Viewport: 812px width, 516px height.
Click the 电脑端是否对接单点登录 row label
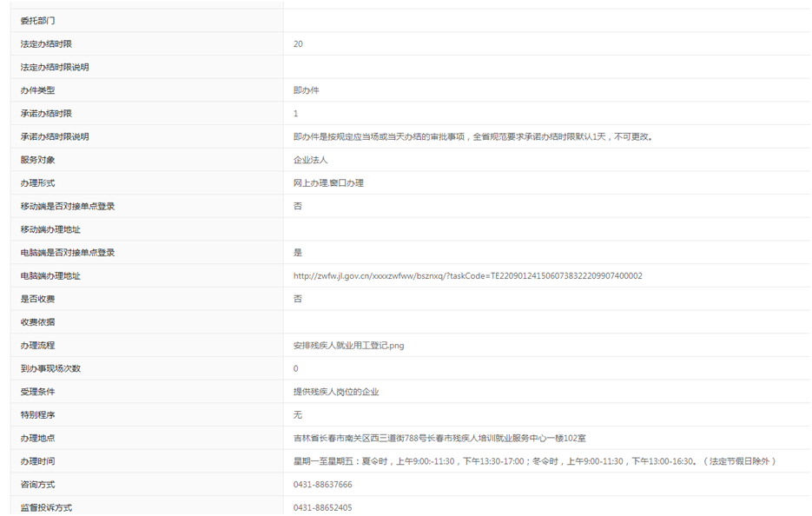click(x=68, y=253)
